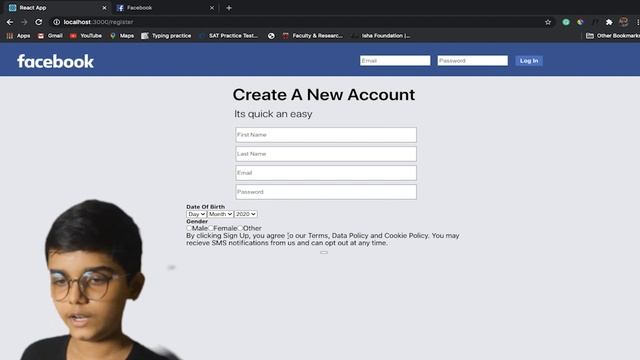Open the Day dropdown for birth date
The width and height of the screenshot is (640, 360).
click(196, 214)
